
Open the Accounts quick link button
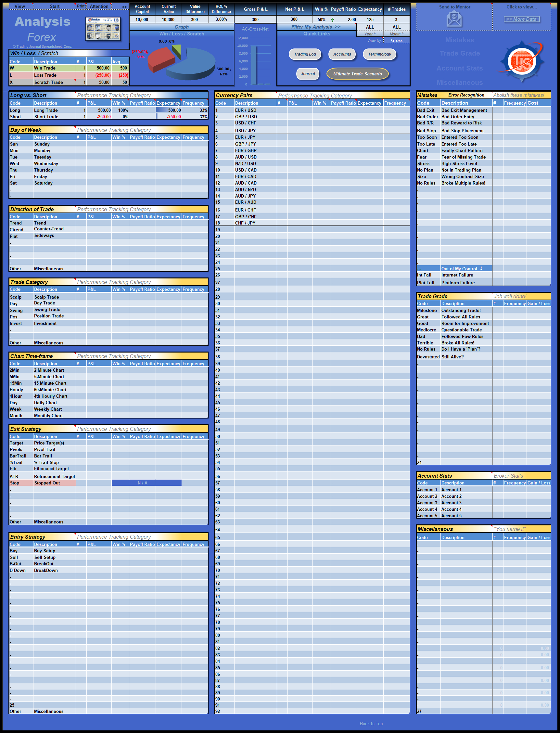coord(342,54)
